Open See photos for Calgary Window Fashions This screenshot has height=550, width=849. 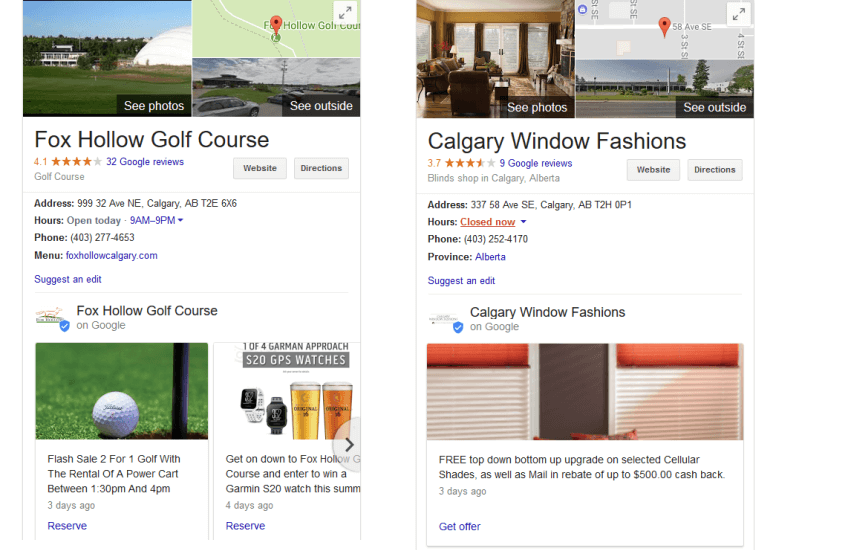tap(537, 107)
